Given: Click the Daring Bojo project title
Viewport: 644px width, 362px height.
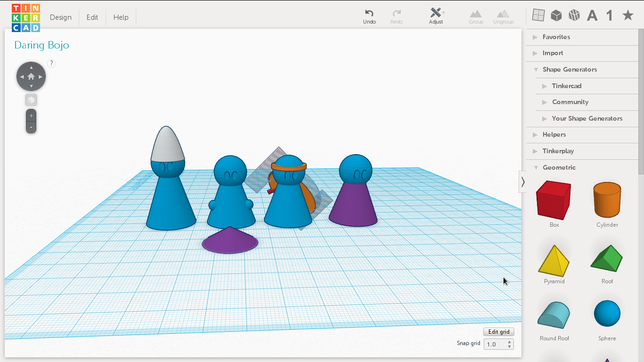Looking at the screenshot, I should (x=41, y=45).
